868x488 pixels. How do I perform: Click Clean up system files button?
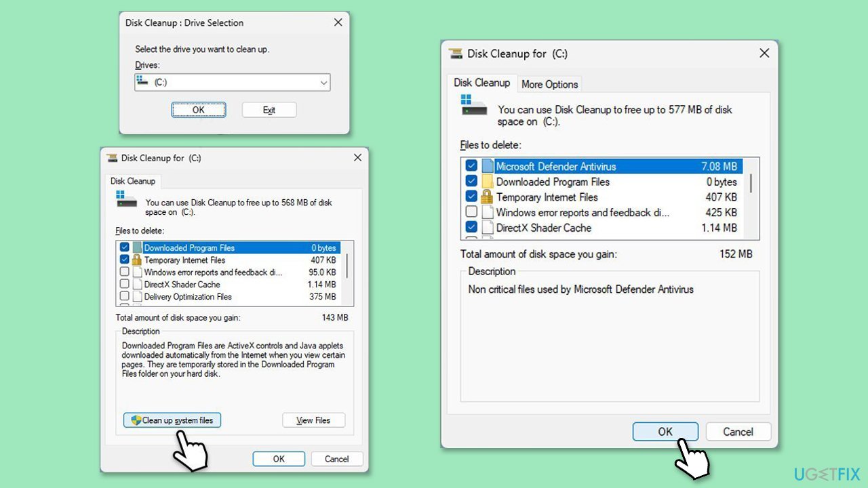172,420
